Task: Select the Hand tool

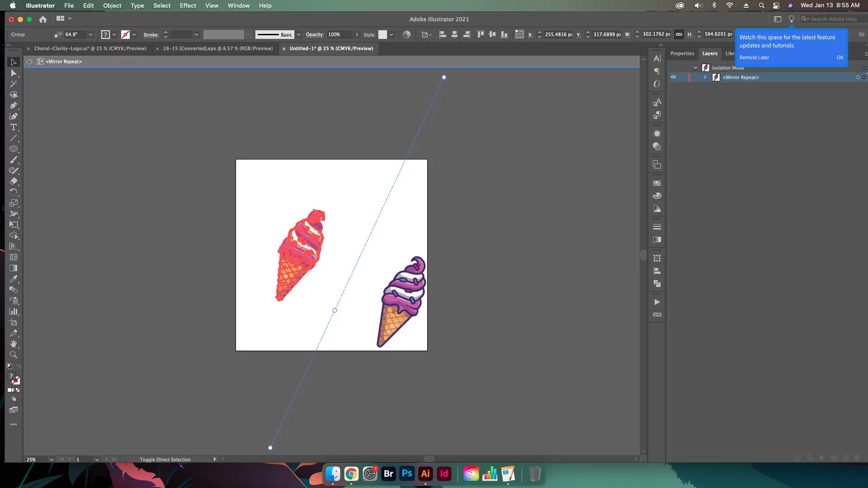Action: 13,344
